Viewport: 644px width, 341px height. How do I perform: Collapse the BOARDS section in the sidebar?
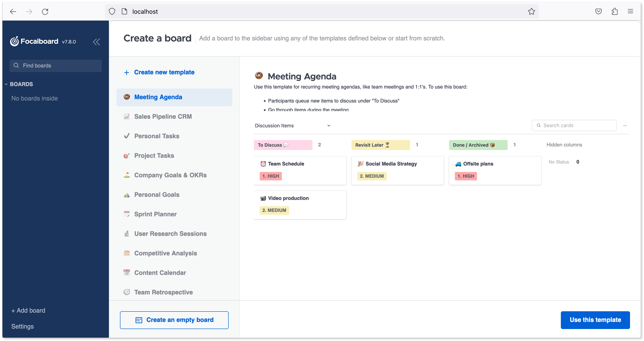[x=6, y=84]
